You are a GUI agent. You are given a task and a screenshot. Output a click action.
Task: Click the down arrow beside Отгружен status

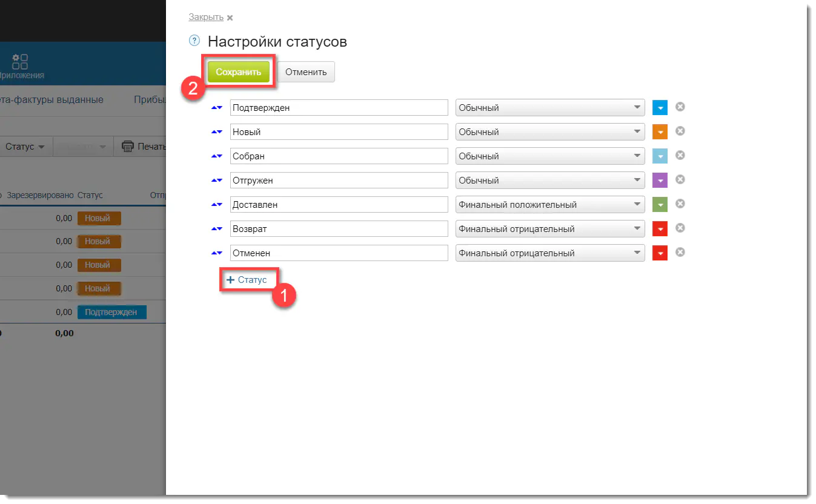click(x=219, y=181)
